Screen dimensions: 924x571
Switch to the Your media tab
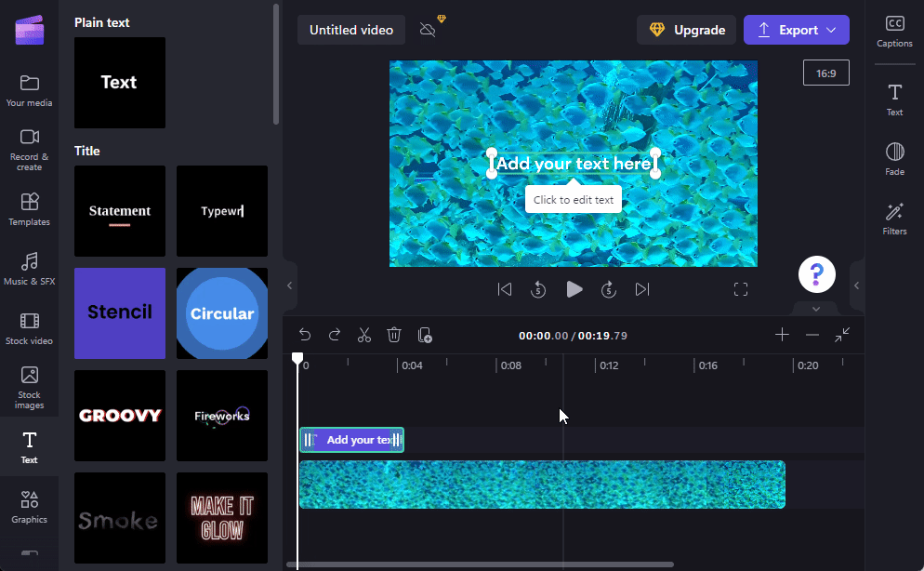[29, 88]
